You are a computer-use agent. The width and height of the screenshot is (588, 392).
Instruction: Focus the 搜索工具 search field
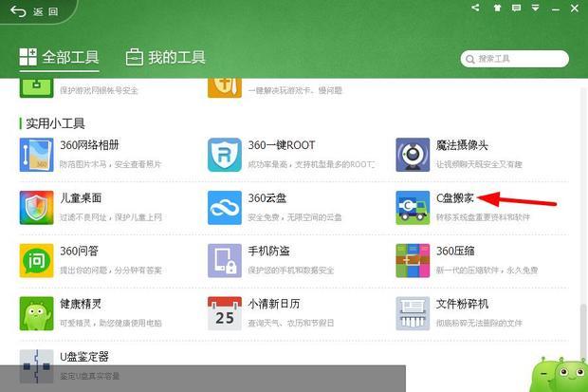[x=514, y=59]
